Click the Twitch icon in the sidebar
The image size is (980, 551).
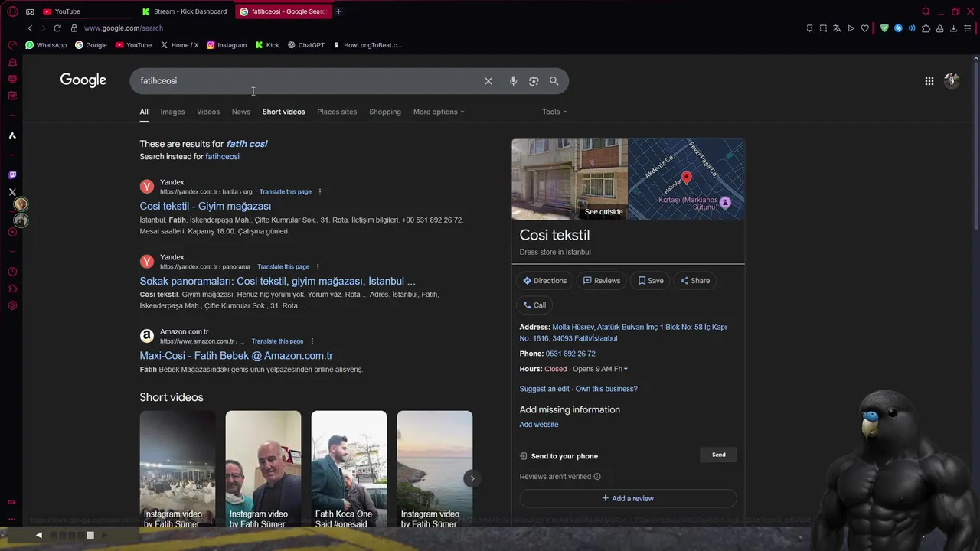pos(12,175)
